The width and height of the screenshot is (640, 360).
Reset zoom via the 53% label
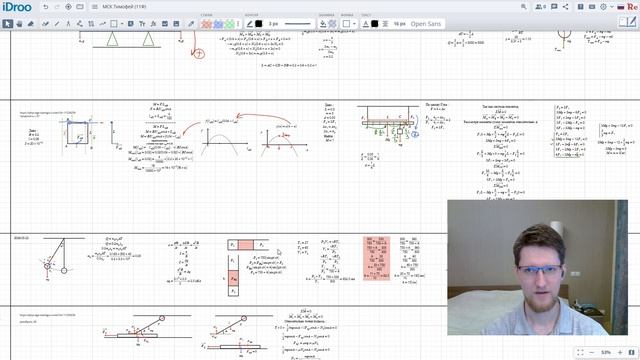click(x=606, y=352)
